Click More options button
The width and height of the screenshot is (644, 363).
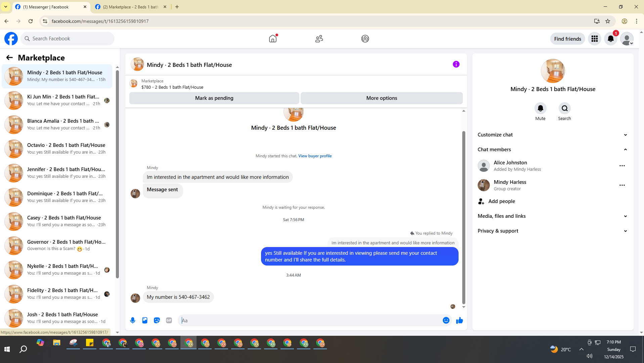coord(382,98)
